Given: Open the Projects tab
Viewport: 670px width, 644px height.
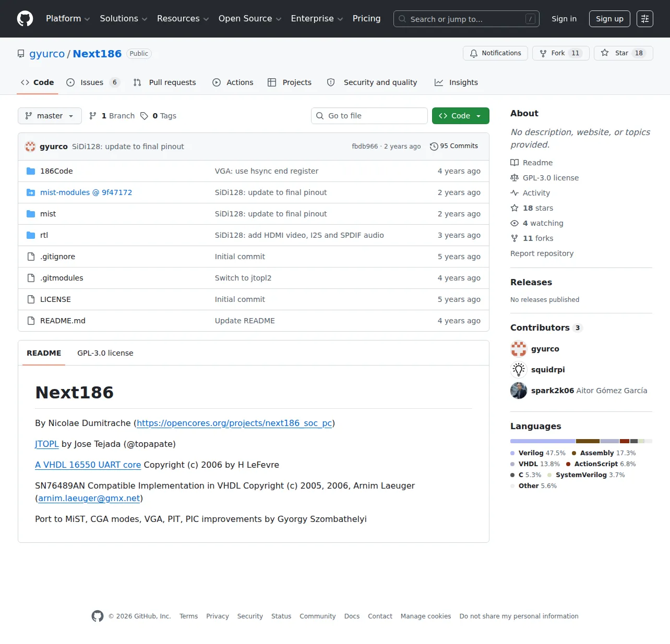Looking at the screenshot, I should 290,82.
